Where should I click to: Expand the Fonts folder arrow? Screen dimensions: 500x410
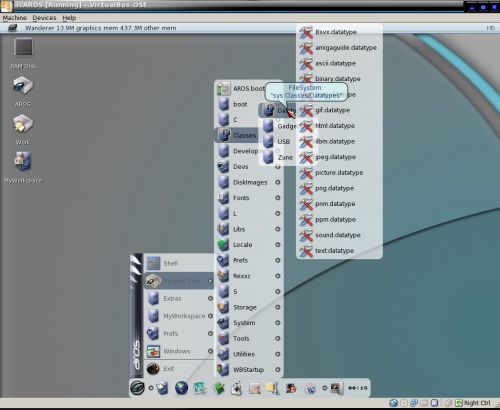(278, 198)
